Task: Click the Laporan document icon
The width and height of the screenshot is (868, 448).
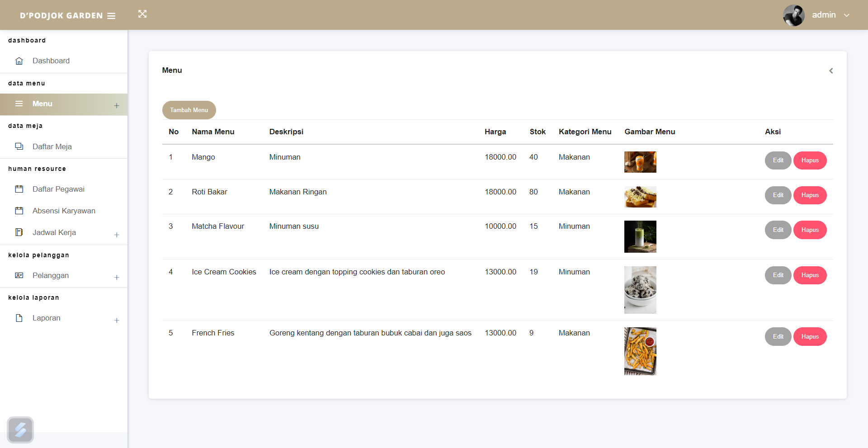Action: pos(19,318)
